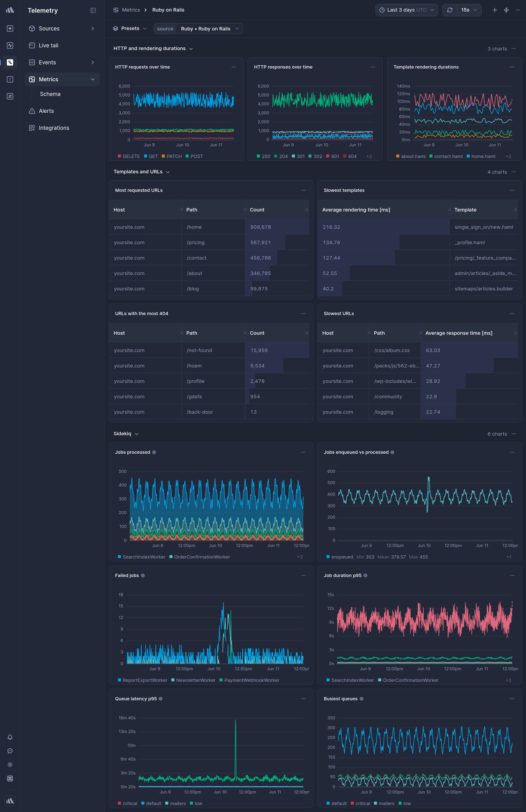Toggle enqueued series in Jobs enqueued legend

tap(340, 557)
